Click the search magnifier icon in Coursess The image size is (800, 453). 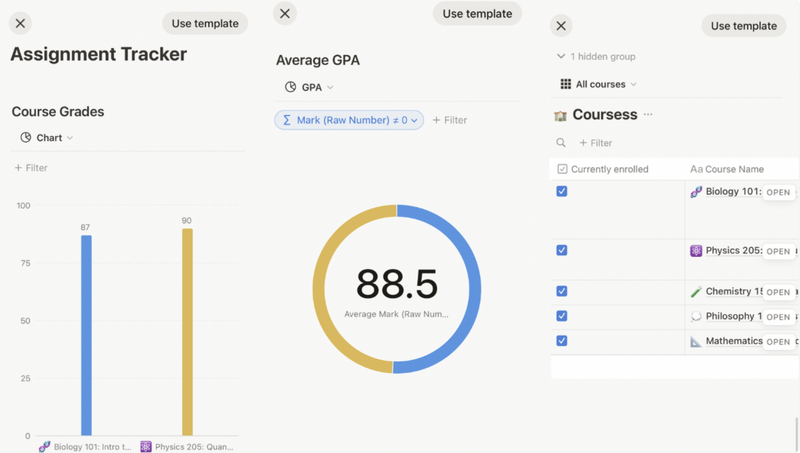click(x=561, y=143)
